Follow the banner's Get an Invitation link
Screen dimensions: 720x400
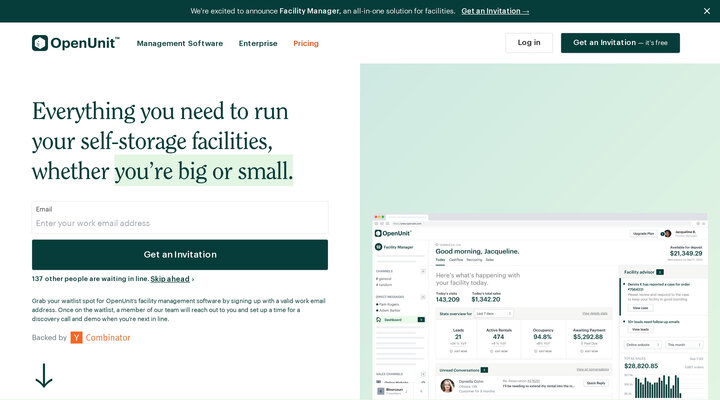495,11
